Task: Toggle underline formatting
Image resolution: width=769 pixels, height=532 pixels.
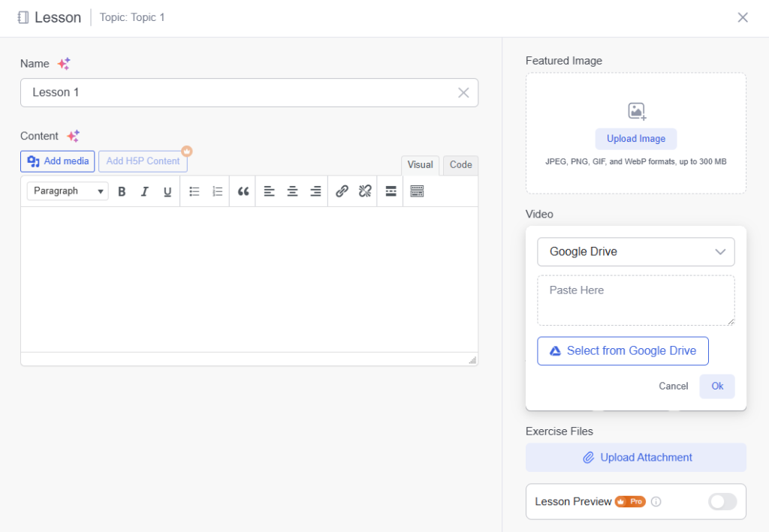Action: click(167, 191)
